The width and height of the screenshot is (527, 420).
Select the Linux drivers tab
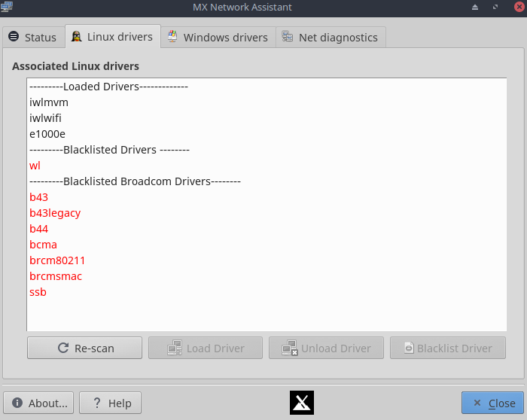[x=113, y=37]
